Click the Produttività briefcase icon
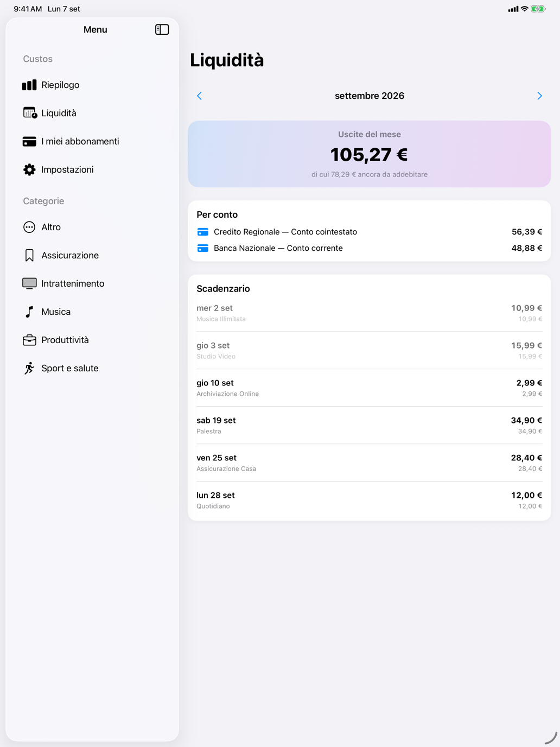The width and height of the screenshot is (560, 747). tap(29, 340)
